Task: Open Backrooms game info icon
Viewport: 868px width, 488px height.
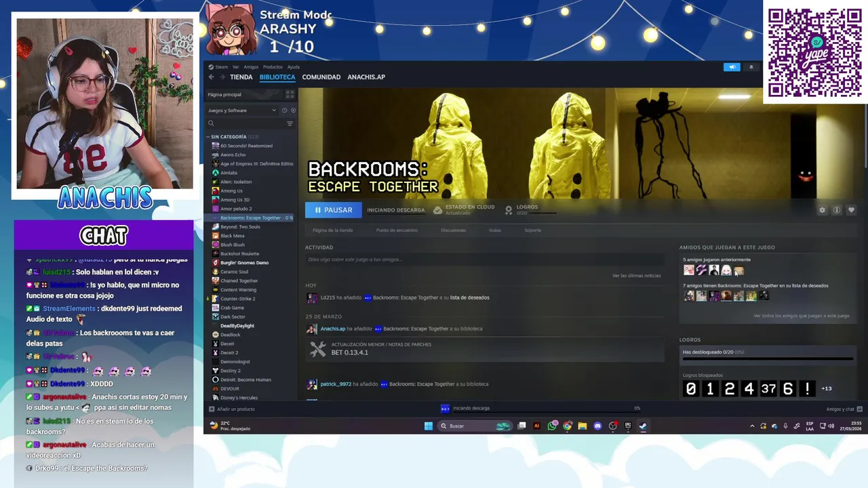Action: coord(837,210)
